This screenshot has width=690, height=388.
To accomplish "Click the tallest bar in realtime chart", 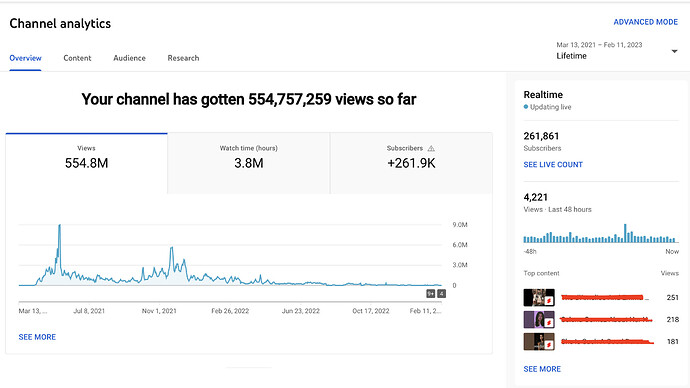I will pos(625,233).
